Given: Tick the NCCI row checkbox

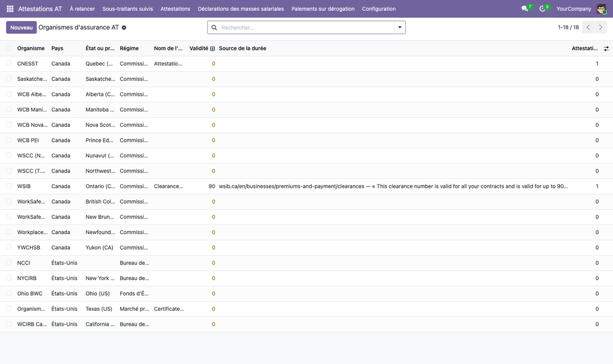Looking at the screenshot, I should pyautogui.click(x=8, y=263).
